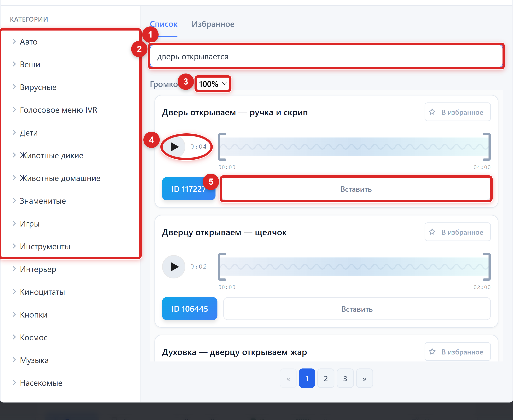Expand the Голосовое меню IVR chevron
Image resolution: width=513 pixels, height=420 pixels.
coord(14,110)
